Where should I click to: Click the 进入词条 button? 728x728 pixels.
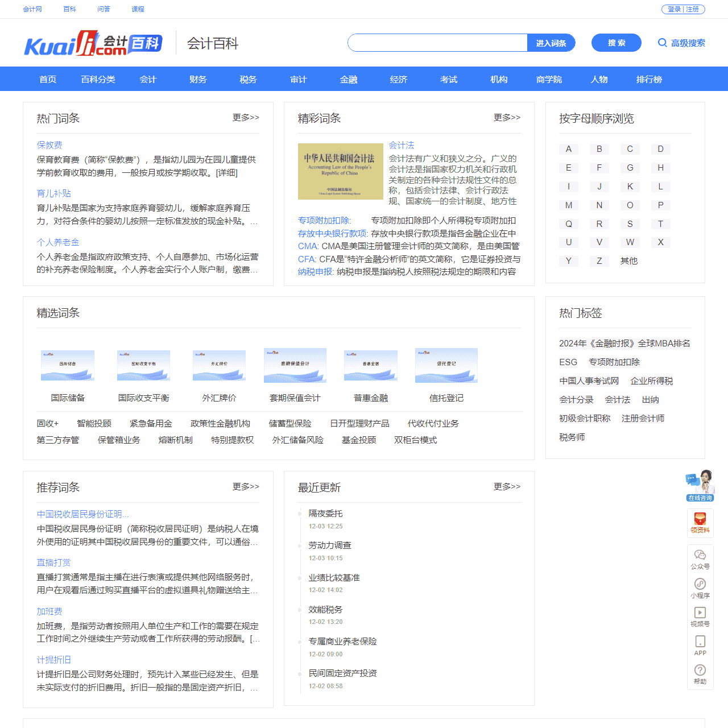point(551,43)
